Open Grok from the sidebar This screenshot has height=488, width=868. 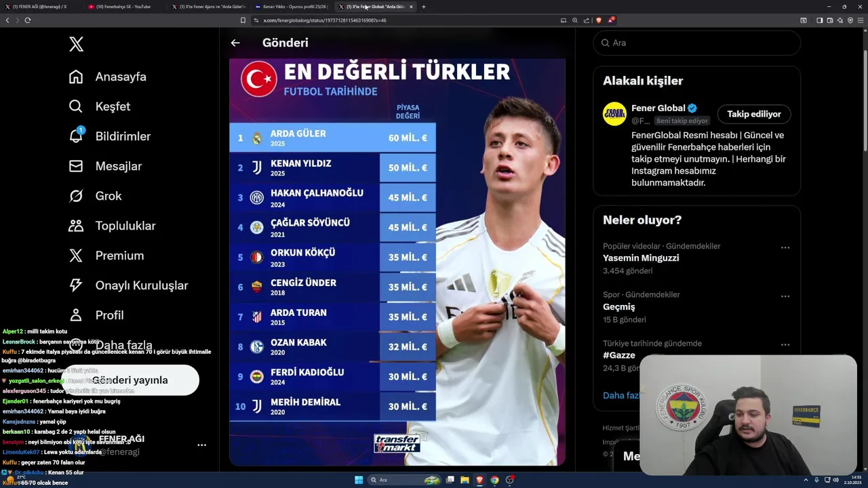96,196
